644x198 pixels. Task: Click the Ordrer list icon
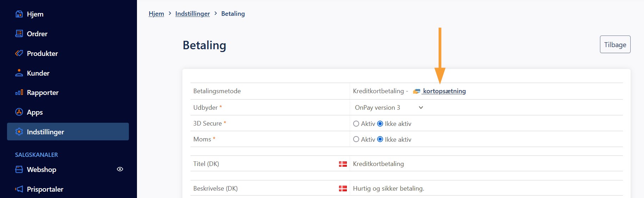point(19,33)
